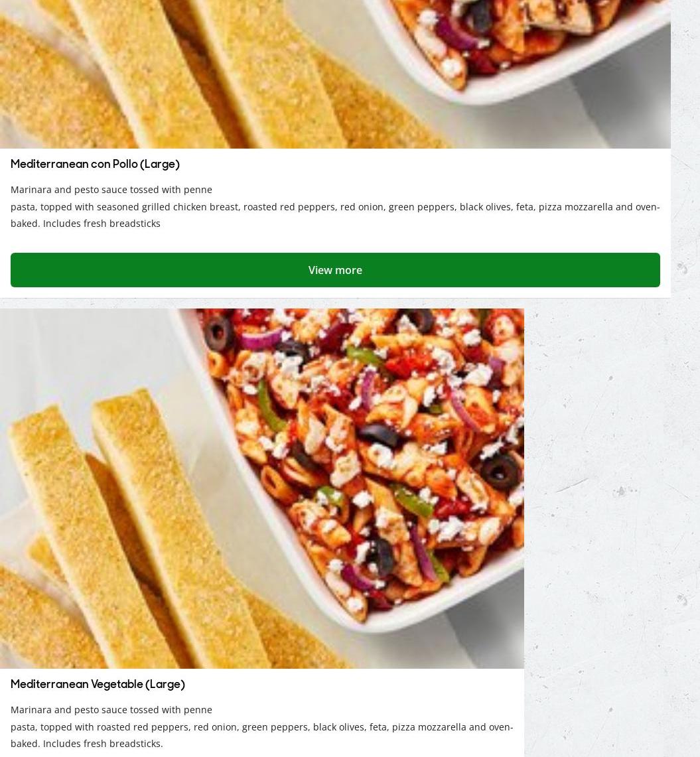
Task: Click the white space below the View more button
Action: 335,293
